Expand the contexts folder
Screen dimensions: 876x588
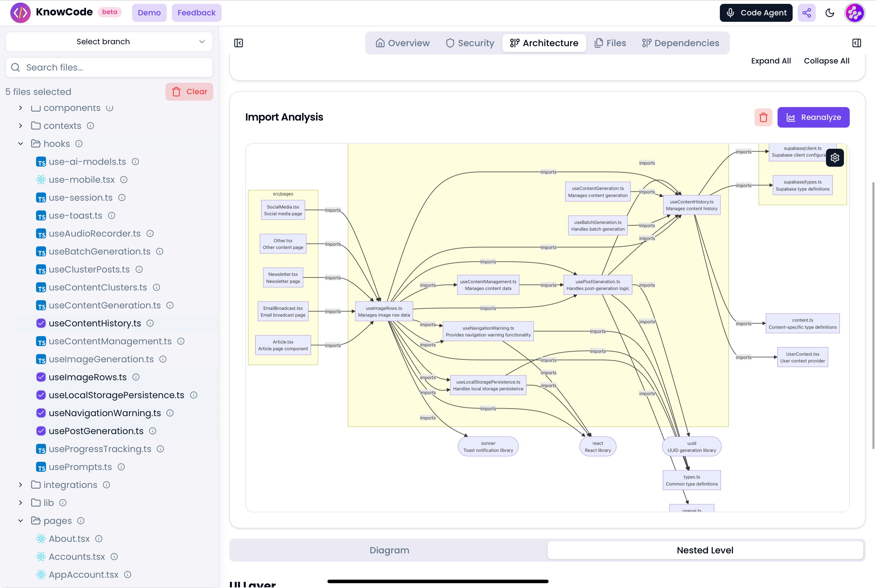(21, 126)
